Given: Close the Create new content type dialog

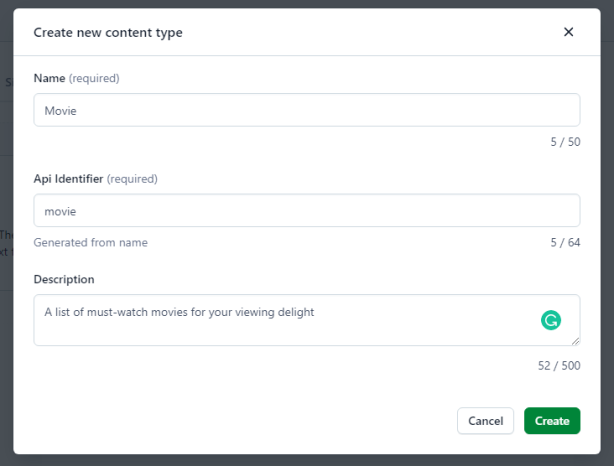Looking at the screenshot, I should (568, 32).
